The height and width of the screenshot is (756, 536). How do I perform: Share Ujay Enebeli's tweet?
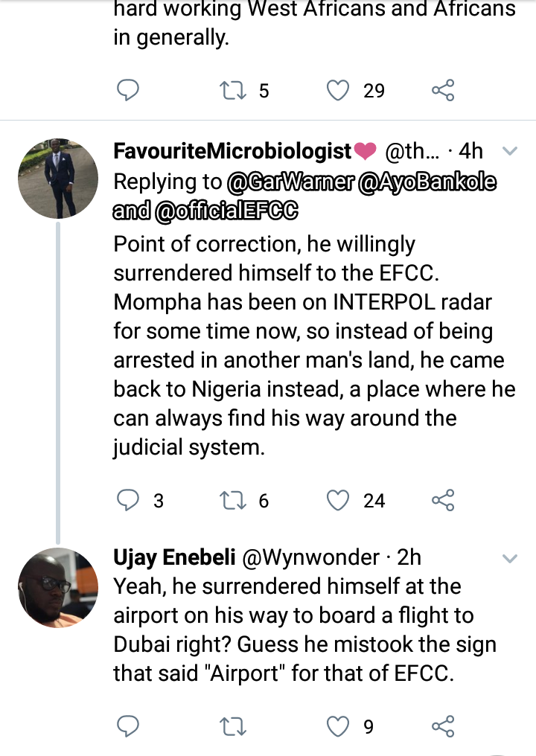coord(443,726)
